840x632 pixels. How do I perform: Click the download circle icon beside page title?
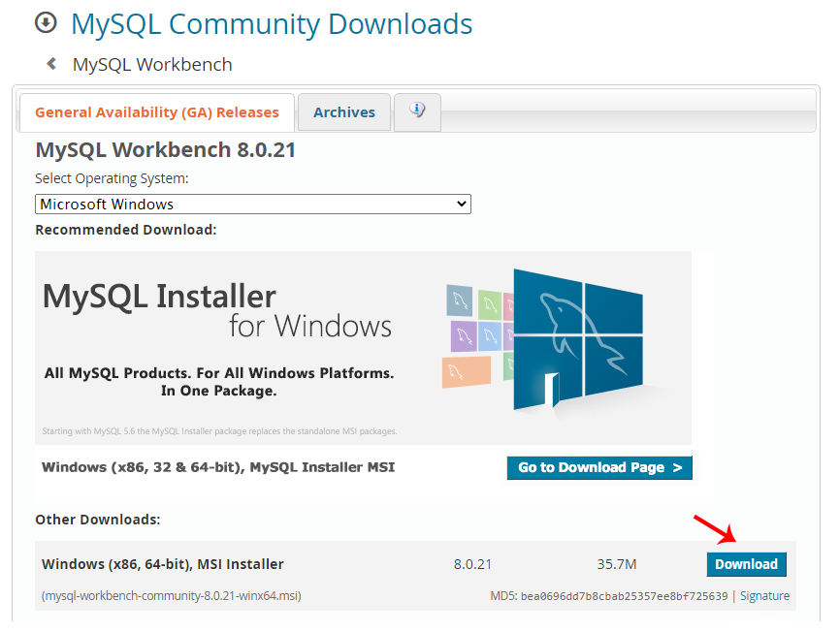(x=46, y=23)
